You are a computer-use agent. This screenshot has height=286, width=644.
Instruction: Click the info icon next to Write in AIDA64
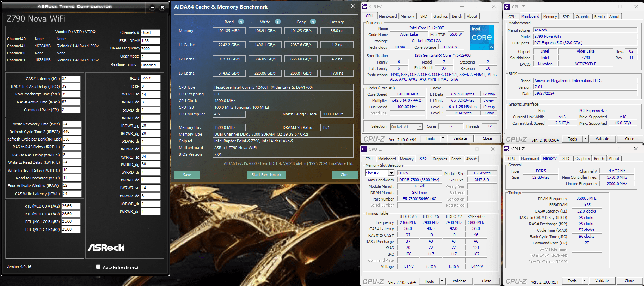tap(278, 22)
